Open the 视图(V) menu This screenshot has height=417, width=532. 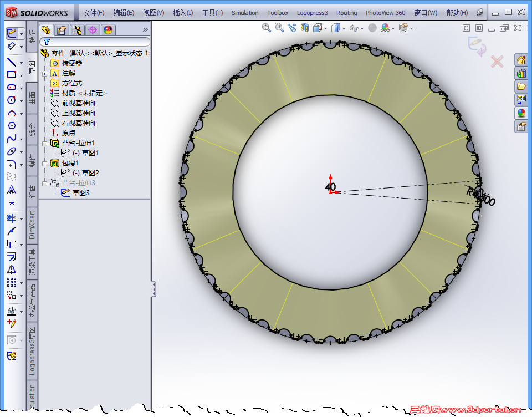154,13
